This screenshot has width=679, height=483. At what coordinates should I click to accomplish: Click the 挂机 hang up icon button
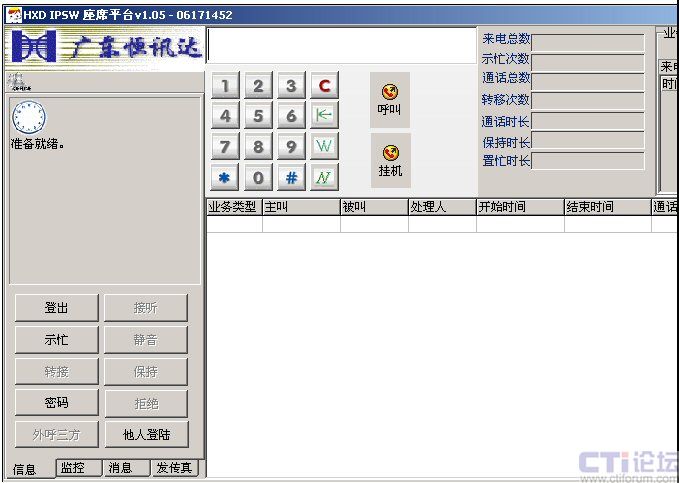tap(390, 160)
